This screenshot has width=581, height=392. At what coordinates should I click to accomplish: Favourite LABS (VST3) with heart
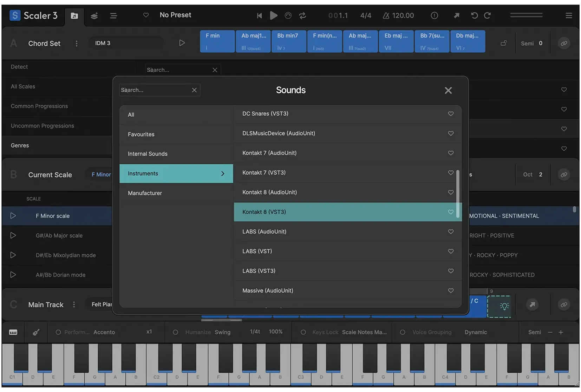[x=451, y=271]
